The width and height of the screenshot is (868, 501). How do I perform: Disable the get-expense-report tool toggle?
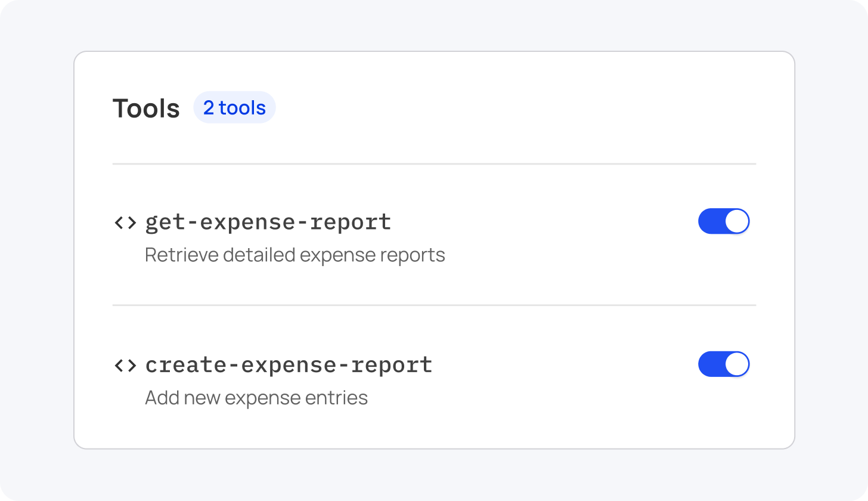[723, 221]
